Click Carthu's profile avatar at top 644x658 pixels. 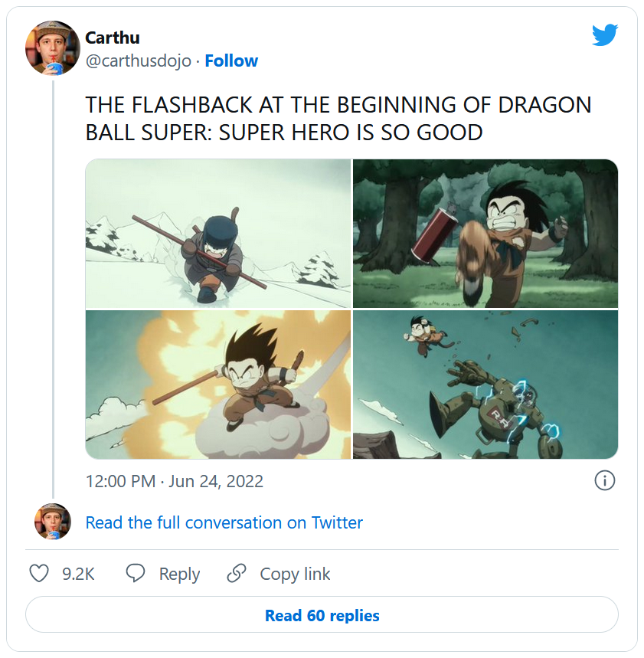click(x=53, y=48)
